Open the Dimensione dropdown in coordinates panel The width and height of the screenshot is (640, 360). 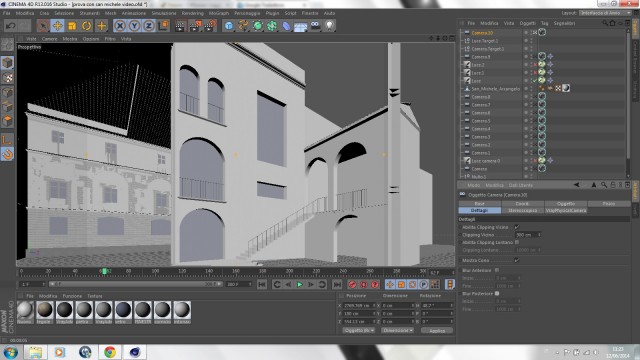[x=397, y=330]
